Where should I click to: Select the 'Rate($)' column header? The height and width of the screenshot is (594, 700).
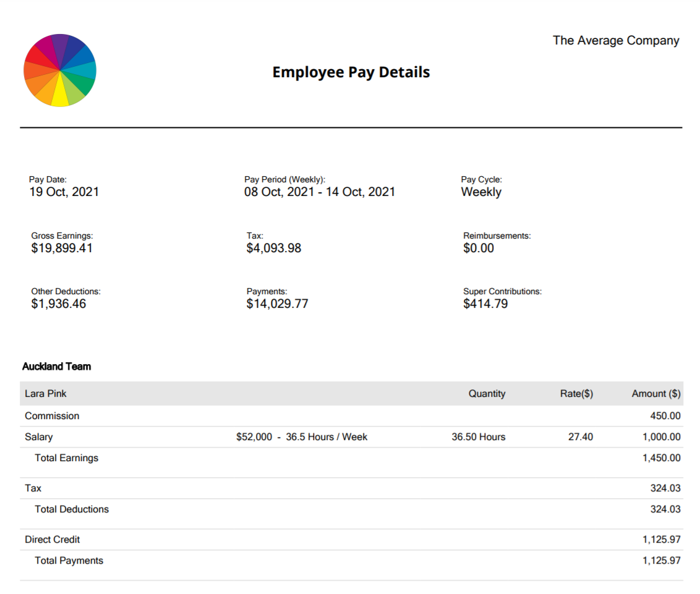pyautogui.click(x=576, y=394)
